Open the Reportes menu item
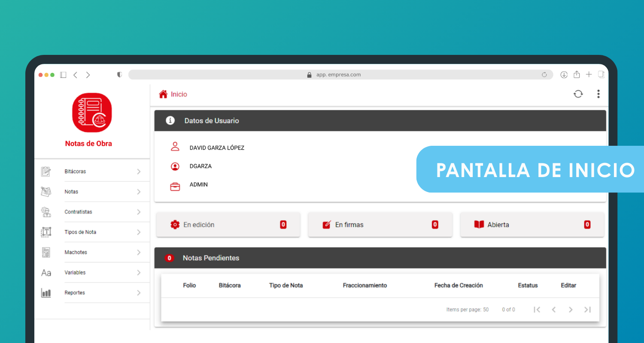 click(x=75, y=293)
